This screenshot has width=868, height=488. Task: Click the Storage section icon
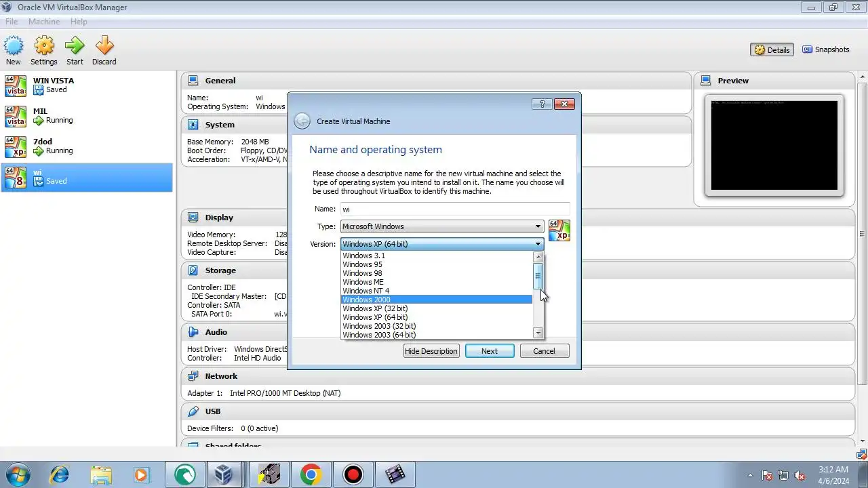click(193, 270)
